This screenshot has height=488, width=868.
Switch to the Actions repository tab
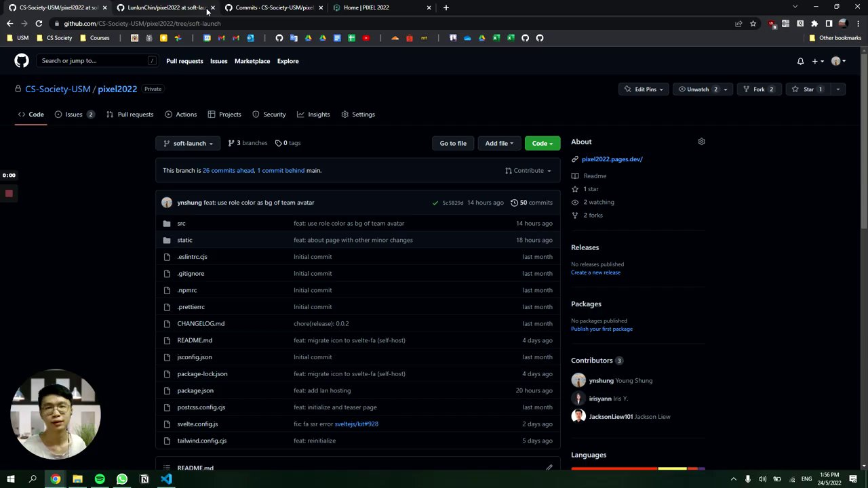click(180, 115)
